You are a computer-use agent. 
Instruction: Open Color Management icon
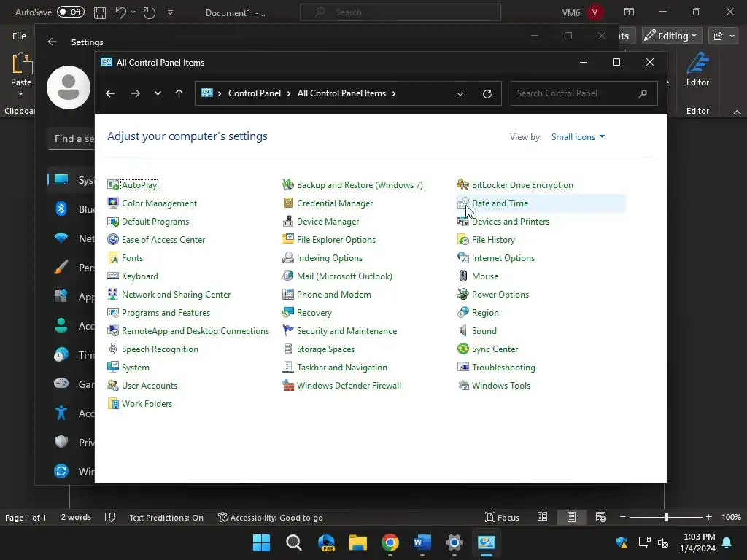113,203
